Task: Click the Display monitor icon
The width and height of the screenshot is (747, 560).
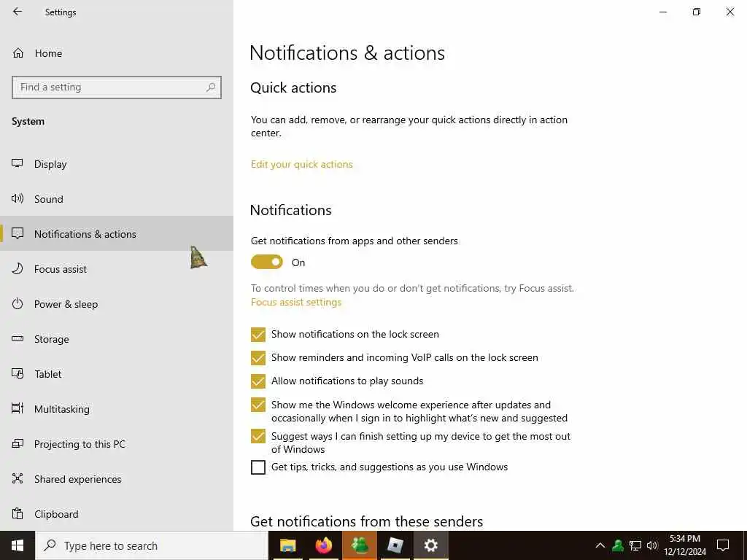Action: point(18,164)
